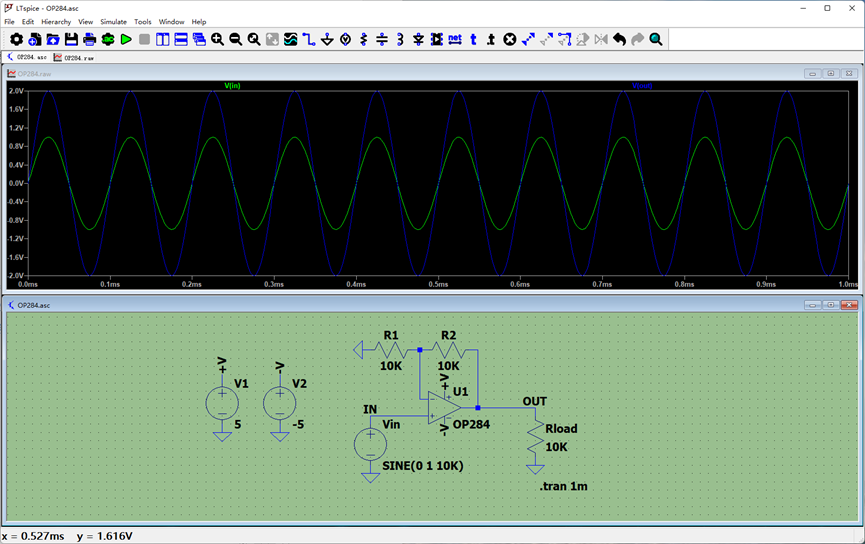The height and width of the screenshot is (544, 865).
Task: Click the 2.0V vertical axis label
Action: (15, 90)
